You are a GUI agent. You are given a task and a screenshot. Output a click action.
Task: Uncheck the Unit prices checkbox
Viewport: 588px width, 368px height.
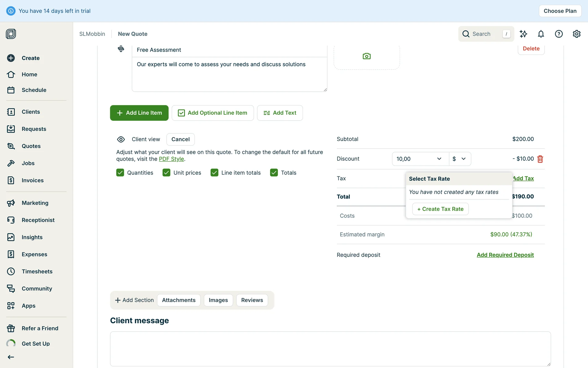coord(166,173)
